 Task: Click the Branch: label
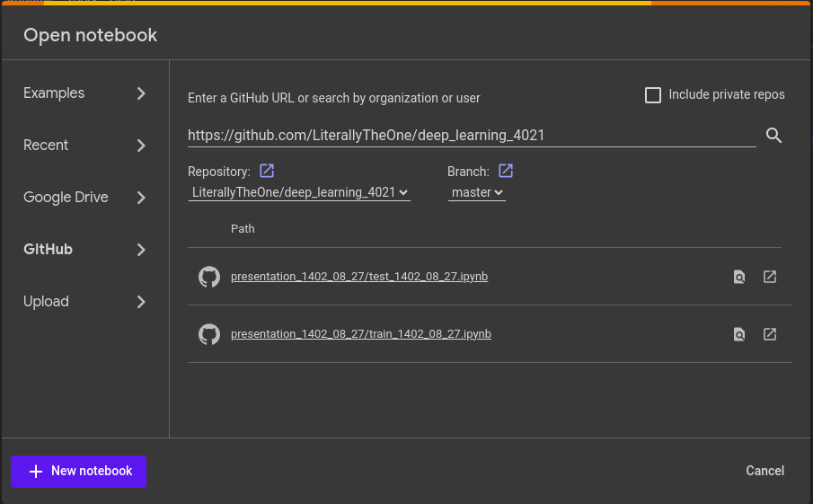tap(468, 172)
